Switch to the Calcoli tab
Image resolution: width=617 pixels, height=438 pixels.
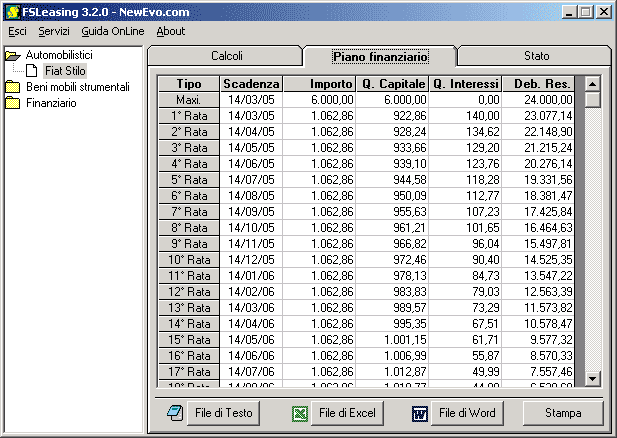(x=226, y=56)
